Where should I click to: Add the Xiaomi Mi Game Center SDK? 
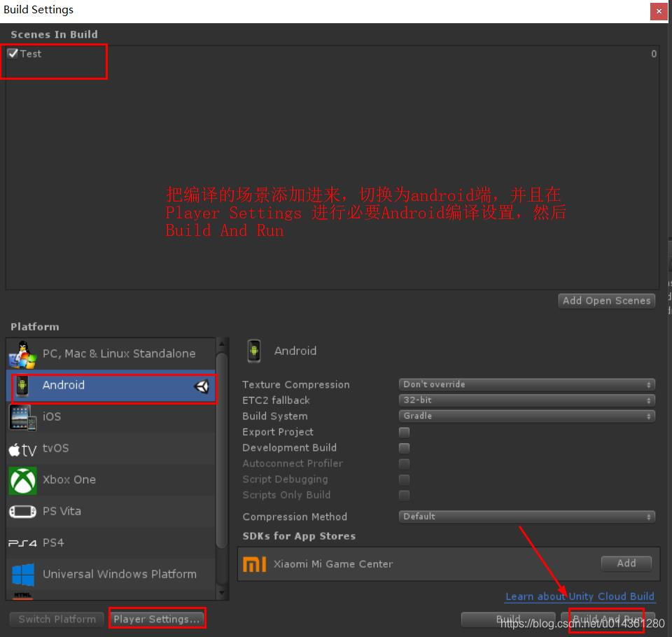coord(626,563)
